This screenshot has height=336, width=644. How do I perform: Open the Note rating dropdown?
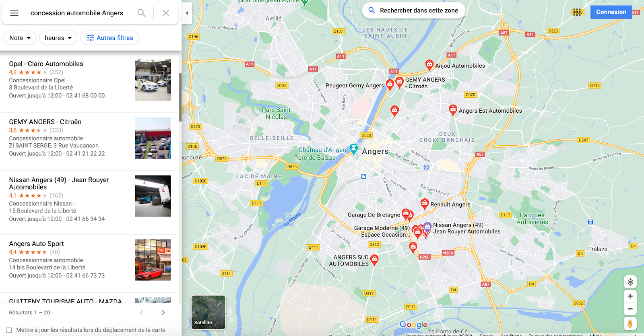pyautogui.click(x=20, y=38)
